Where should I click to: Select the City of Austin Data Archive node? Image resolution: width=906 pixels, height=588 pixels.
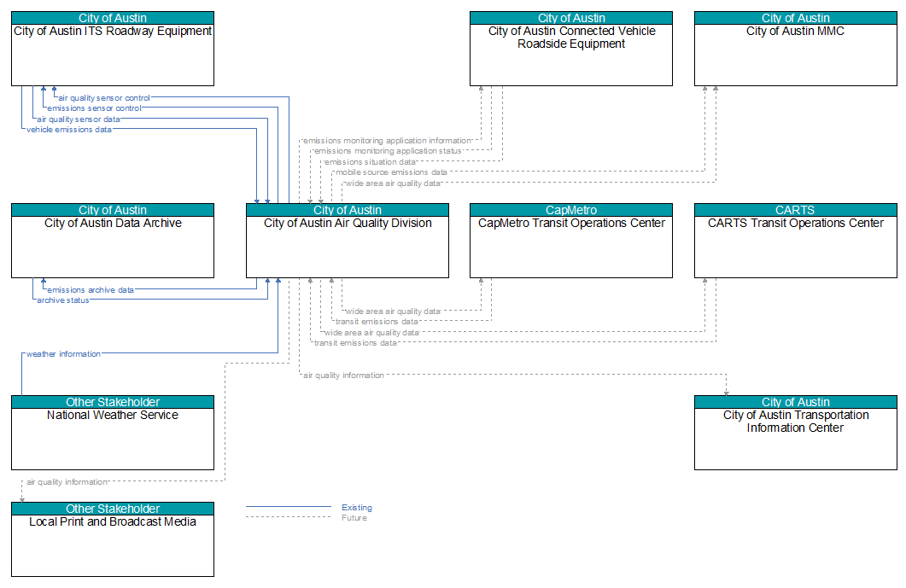113,241
